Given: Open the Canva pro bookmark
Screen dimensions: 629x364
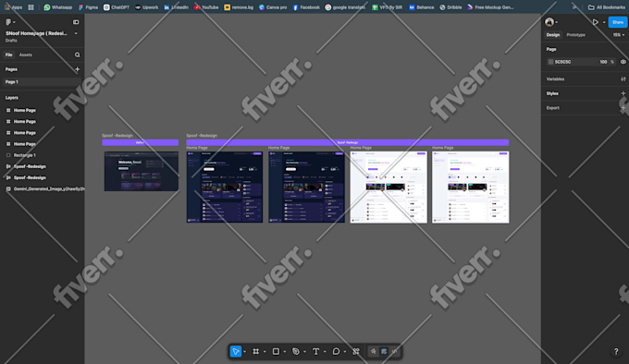Looking at the screenshot, I should [273, 7].
